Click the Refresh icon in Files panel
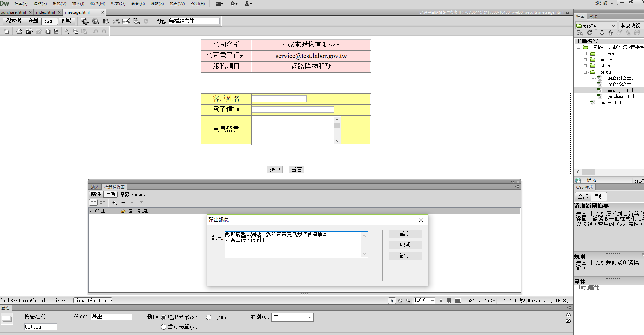Viewport: 644px width, 335px height. coord(589,33)
